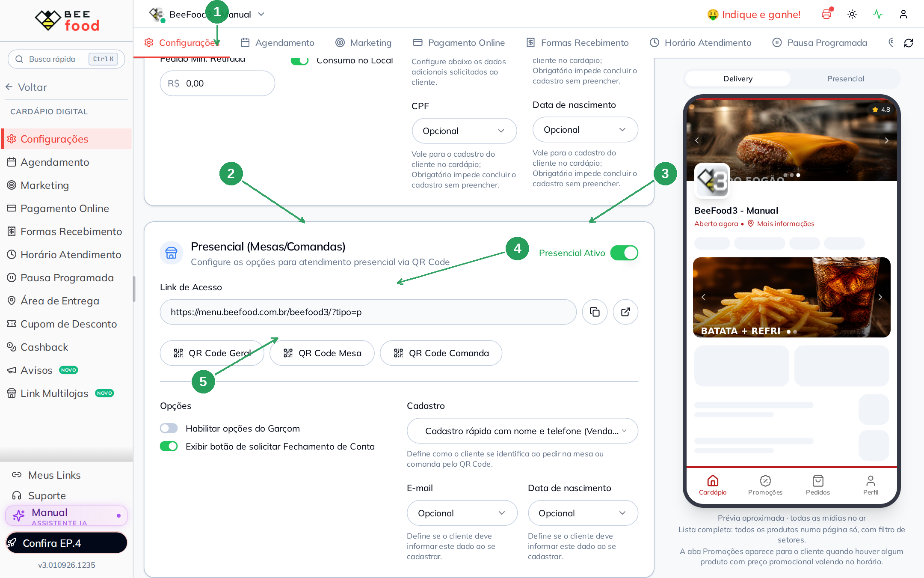Open the CPF requirement dropdown
Viewport: 924px width, 578px height.
(464, 131)
